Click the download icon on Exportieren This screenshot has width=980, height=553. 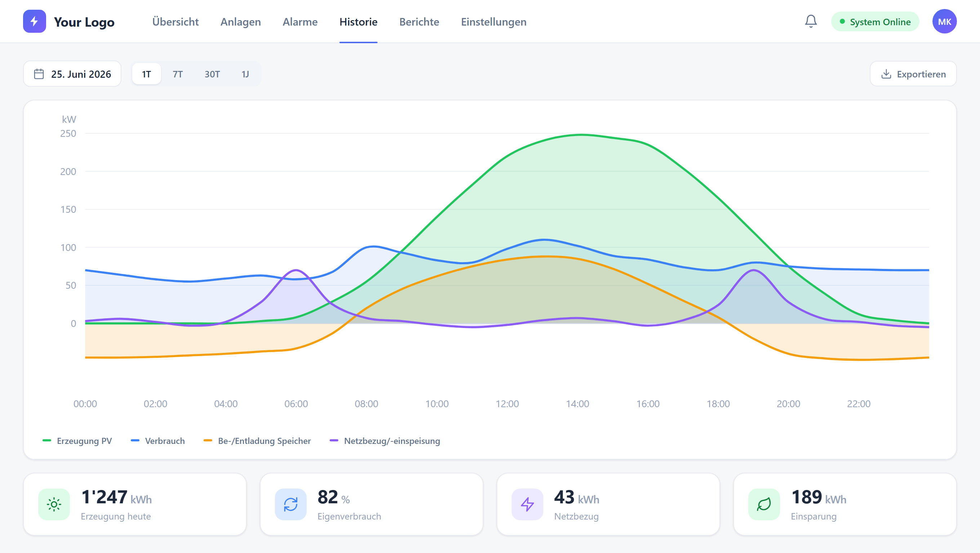(886, 74)
